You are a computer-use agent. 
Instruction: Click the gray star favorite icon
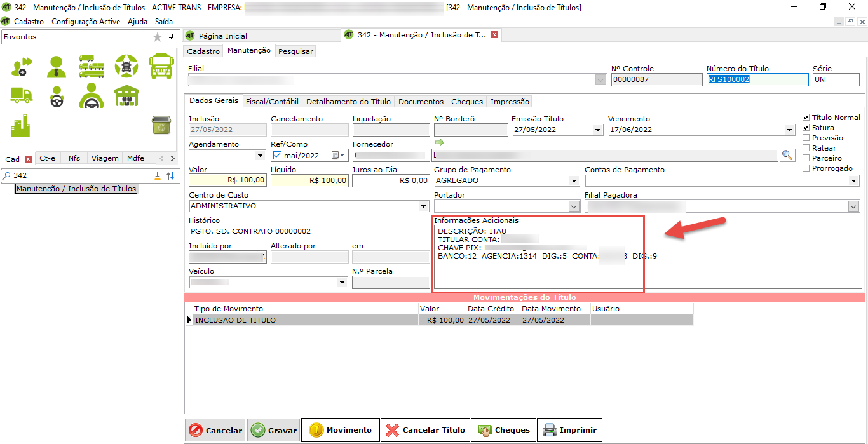click(158, 37)
